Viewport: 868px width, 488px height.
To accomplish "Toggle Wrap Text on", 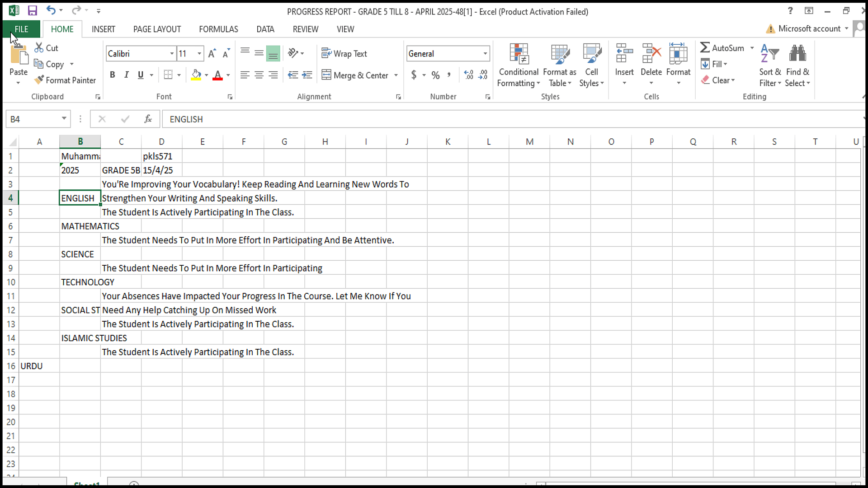I will [344, 53].
